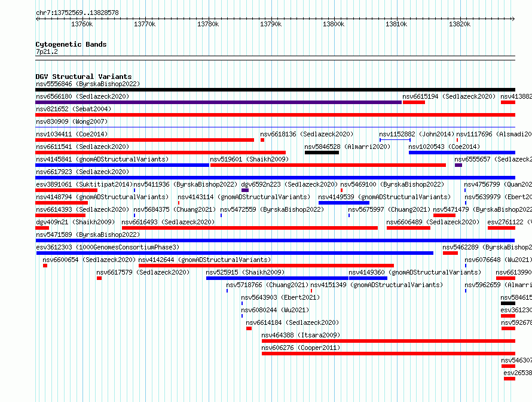Click the Cytogenetic Bands track title
Viewport: 532px width, 402px height.
(71, 44)
